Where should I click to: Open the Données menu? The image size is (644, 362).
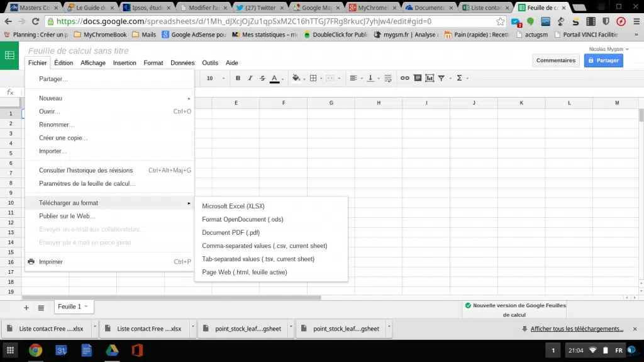[182, 63]
